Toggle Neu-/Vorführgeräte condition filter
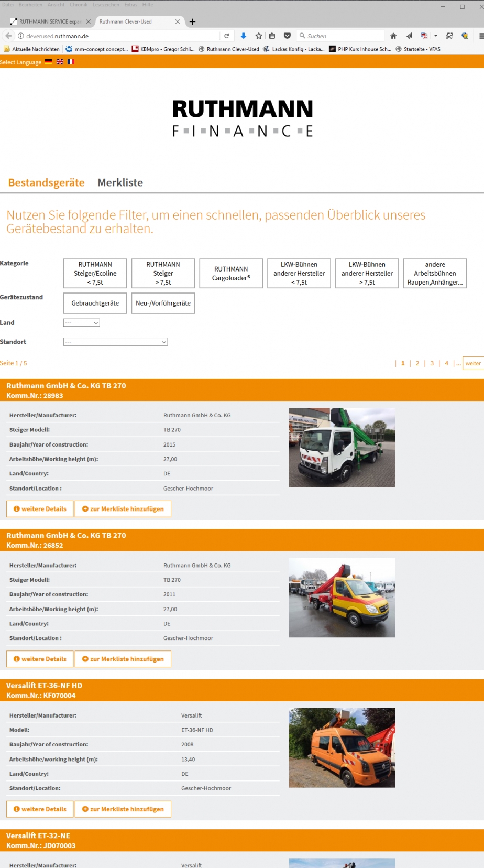The width and height of the screenshot is (484, 868). (x=163, y=303)
